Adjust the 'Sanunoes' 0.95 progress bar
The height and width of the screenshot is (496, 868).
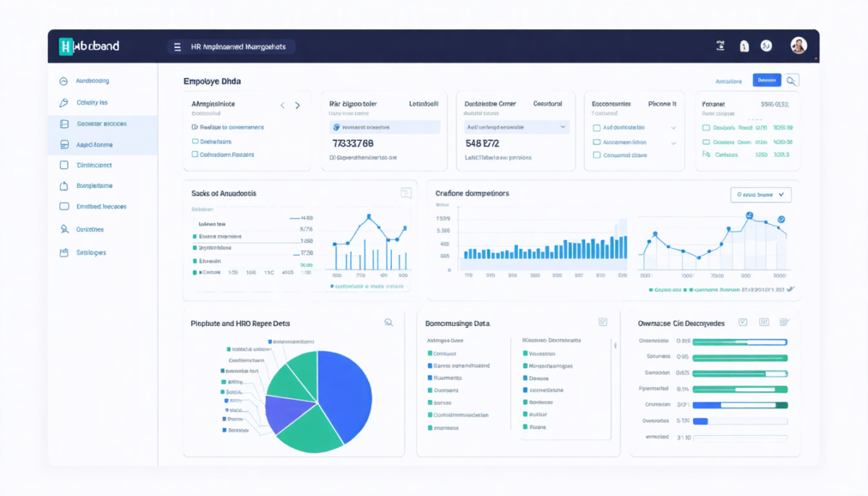coord(740,358)
